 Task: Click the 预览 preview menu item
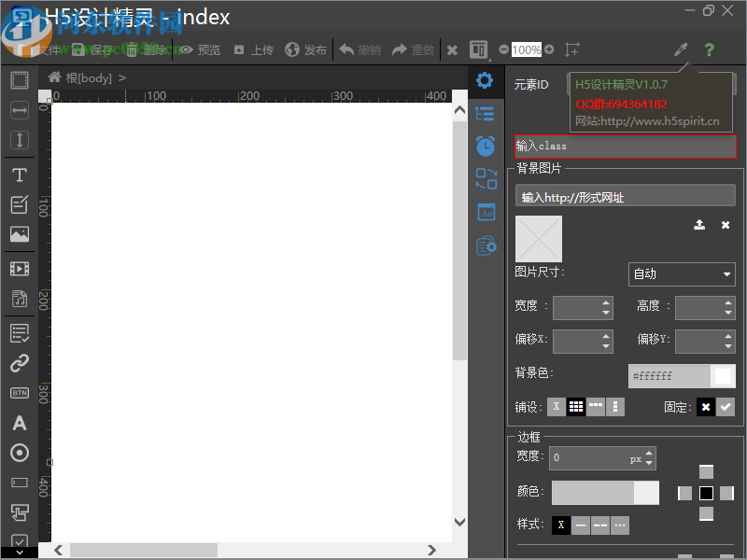tap(200, 49)
